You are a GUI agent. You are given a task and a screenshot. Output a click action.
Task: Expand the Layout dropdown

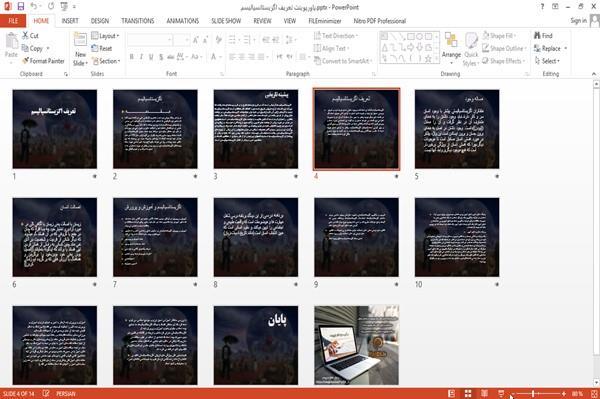105,36
